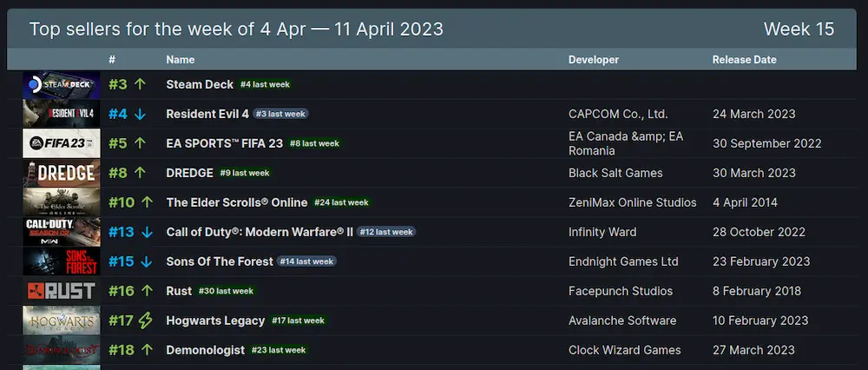Open the Sons Of The Forest thumbnail
The image size is (868, 370).
pos(62,261)
